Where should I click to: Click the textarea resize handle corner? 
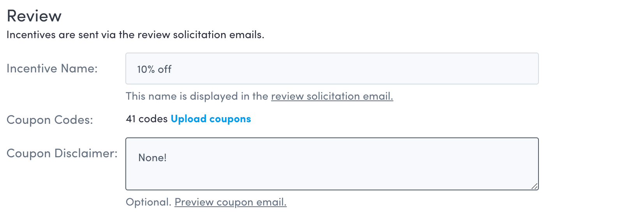coord(535,186)
